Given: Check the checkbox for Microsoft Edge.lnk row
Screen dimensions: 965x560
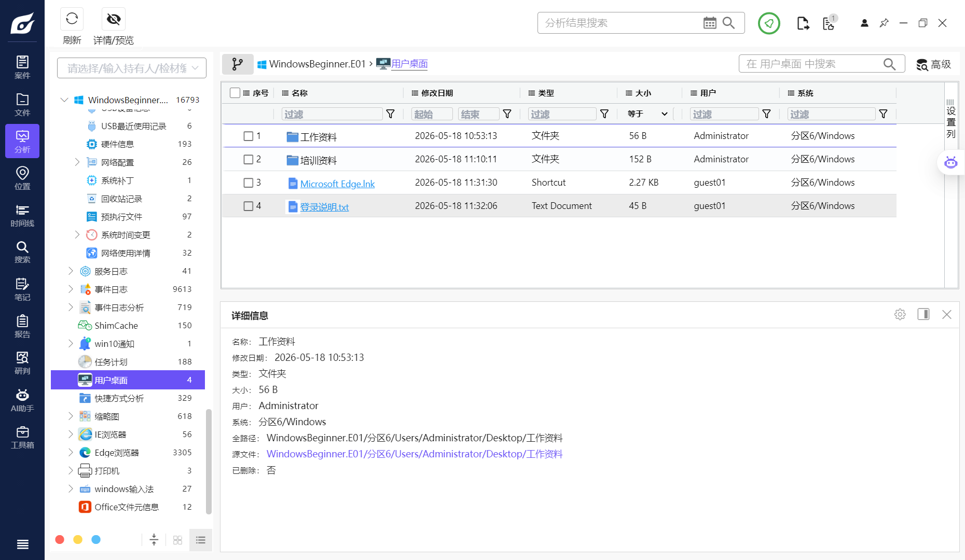Looking at the screenshot, I should coord(249,183).
